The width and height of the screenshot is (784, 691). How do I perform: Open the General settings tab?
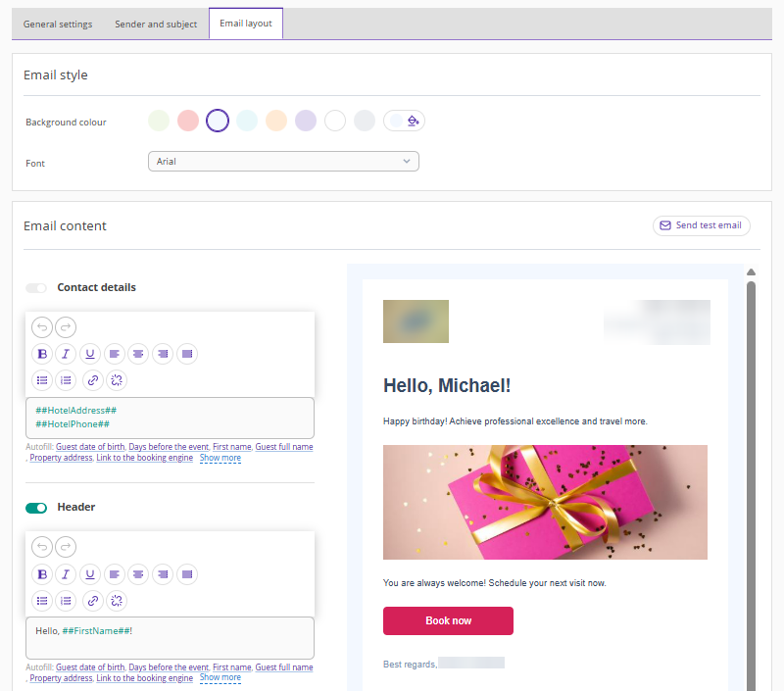[58, 24]
